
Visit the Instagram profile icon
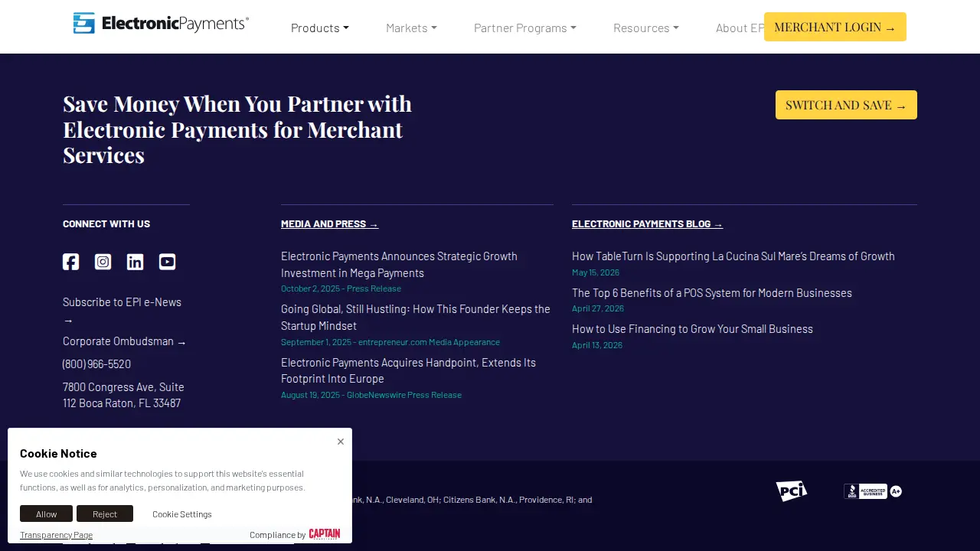click(x=103, y=262)
